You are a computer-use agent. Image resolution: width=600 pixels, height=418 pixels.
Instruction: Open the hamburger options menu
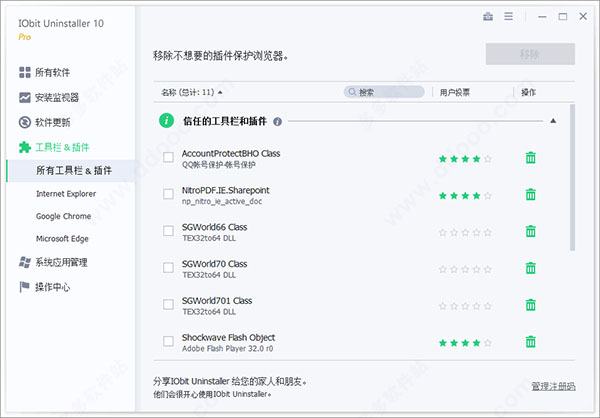pyautogui.click(x=509, y=16)
